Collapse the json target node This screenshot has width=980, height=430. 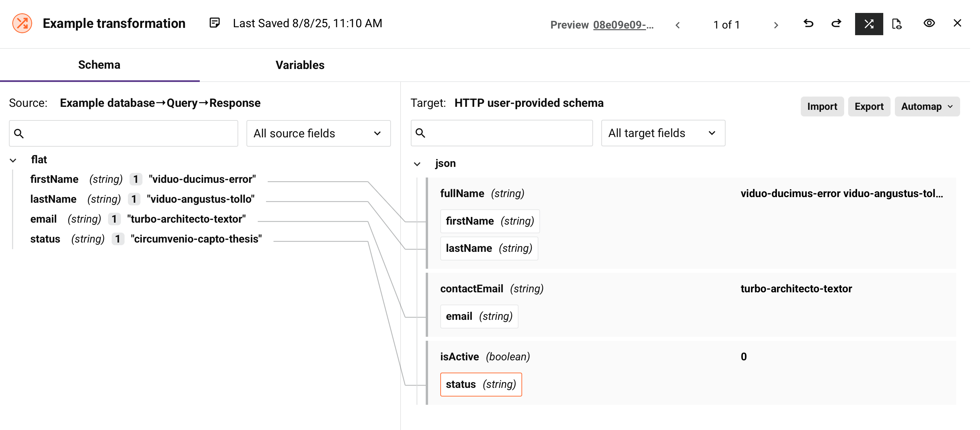(x=417, y=164)
